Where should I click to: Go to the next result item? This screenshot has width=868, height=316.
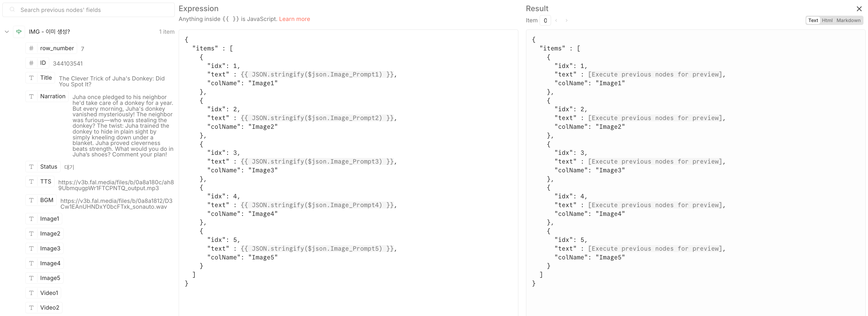[567, 20]
